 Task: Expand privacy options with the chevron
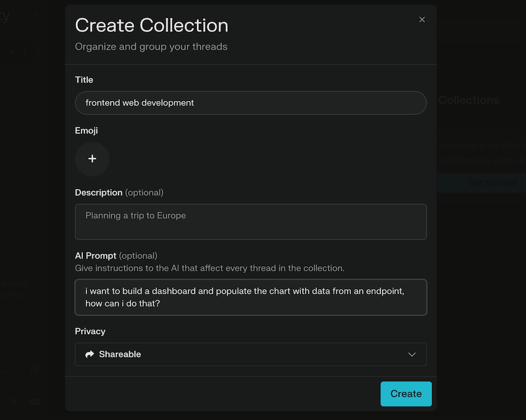click(x=411, y=354)
